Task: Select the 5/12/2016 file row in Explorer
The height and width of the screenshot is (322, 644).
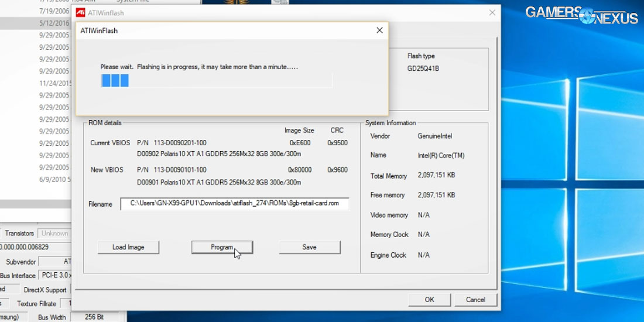Action: [x=36, y=23]
